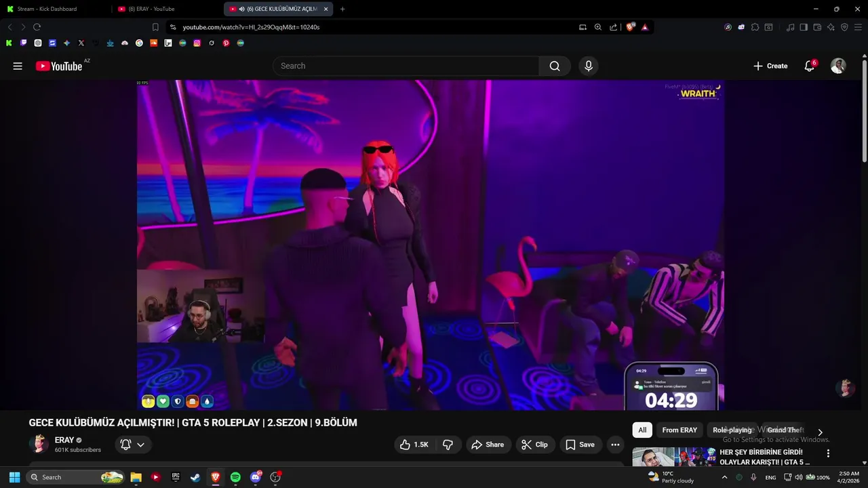
Task: Select the Role-playing filter chip
Action: (x=732, y=430)
